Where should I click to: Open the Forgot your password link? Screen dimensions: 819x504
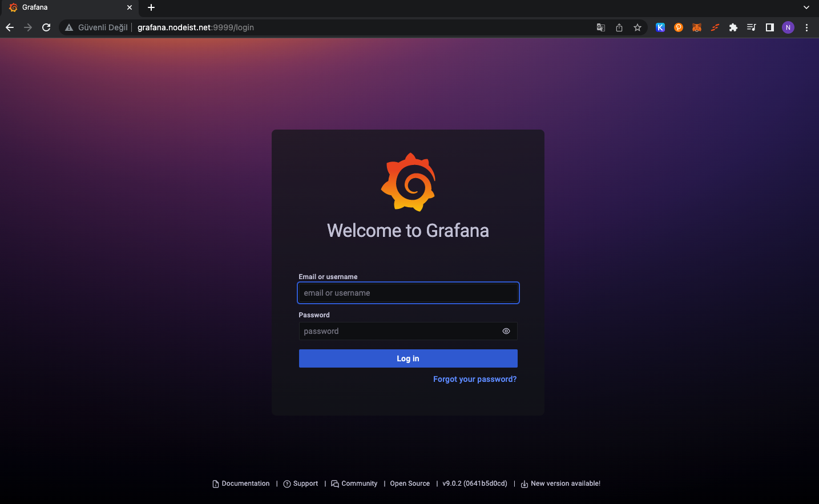tap(475, 379)
